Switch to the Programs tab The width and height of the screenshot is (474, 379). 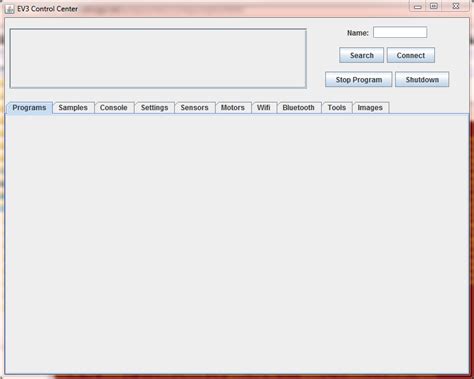tap(29, 108)
